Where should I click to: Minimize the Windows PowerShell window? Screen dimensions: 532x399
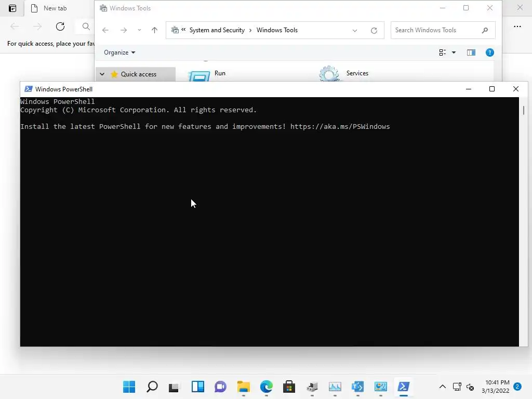pos(469,89)
